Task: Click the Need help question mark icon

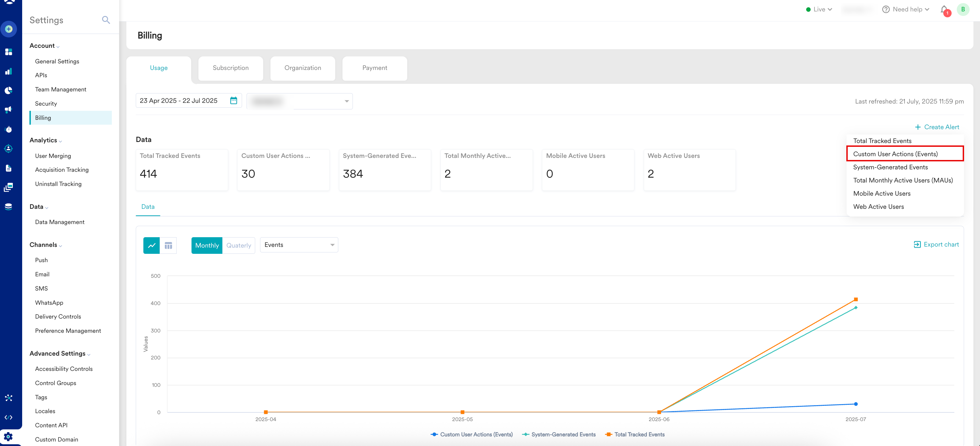Action: coord(886,9)
